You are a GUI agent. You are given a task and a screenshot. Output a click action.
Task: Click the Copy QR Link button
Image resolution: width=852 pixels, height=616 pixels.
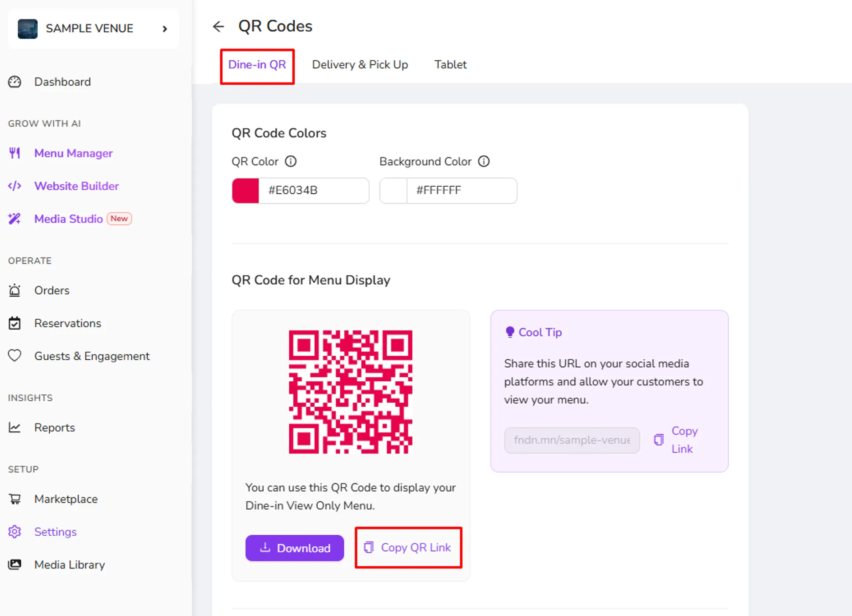(x=407, y=548)
